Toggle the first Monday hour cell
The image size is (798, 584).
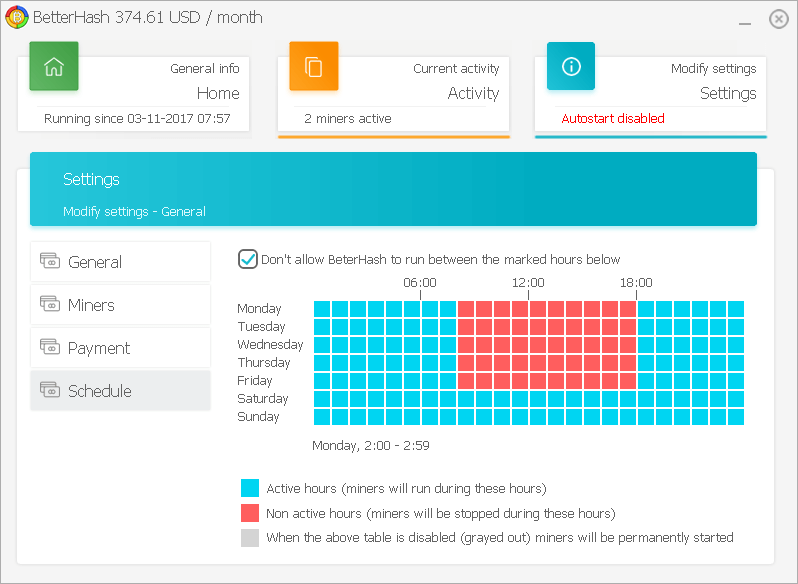322,309
